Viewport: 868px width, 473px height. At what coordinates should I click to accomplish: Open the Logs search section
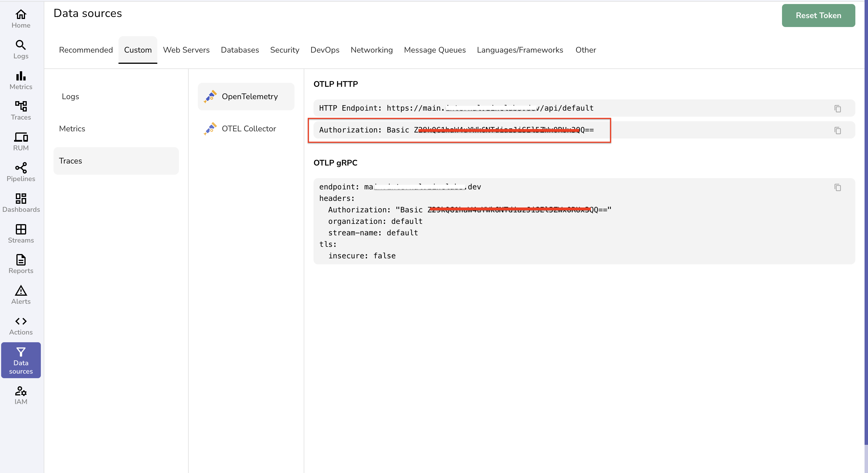click(21, 49)
